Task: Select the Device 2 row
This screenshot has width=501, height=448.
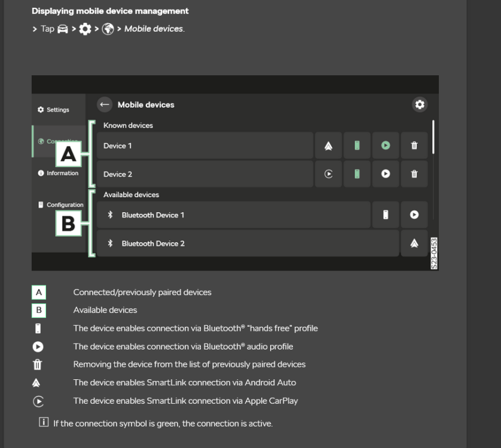Action: (x=205, y=174)
